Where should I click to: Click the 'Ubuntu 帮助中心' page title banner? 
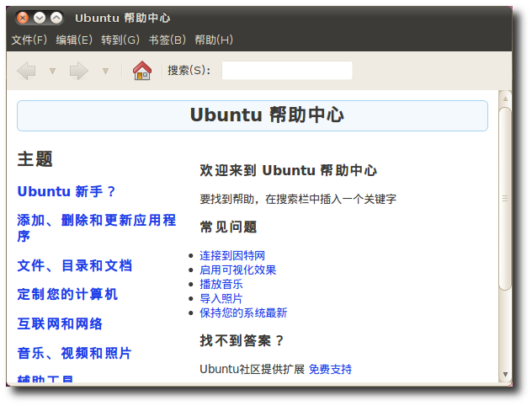(x=253, y=115)
